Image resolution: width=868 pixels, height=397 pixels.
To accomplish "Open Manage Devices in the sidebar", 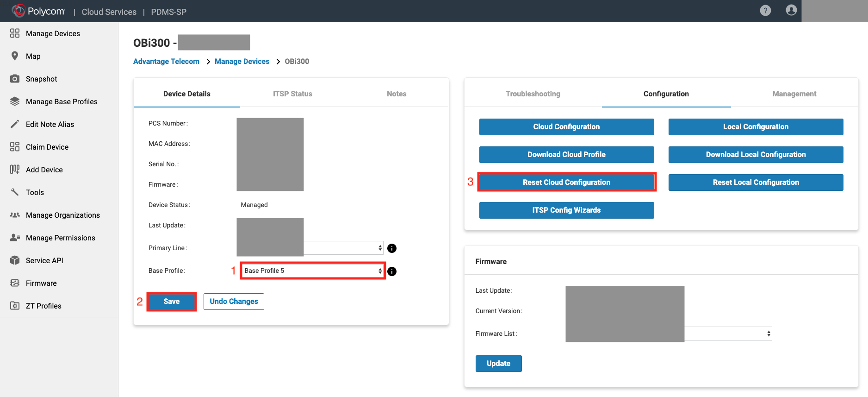I will (x=53, y=33).
